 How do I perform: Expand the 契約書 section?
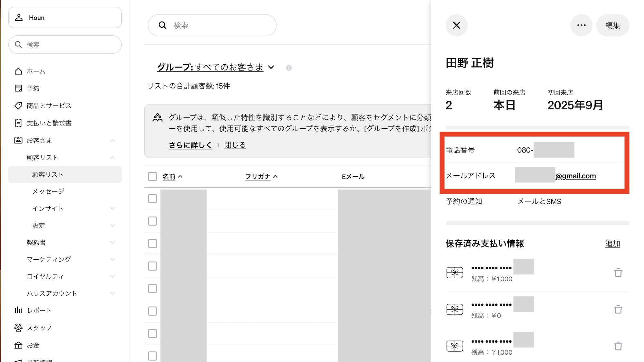[112, 242]
